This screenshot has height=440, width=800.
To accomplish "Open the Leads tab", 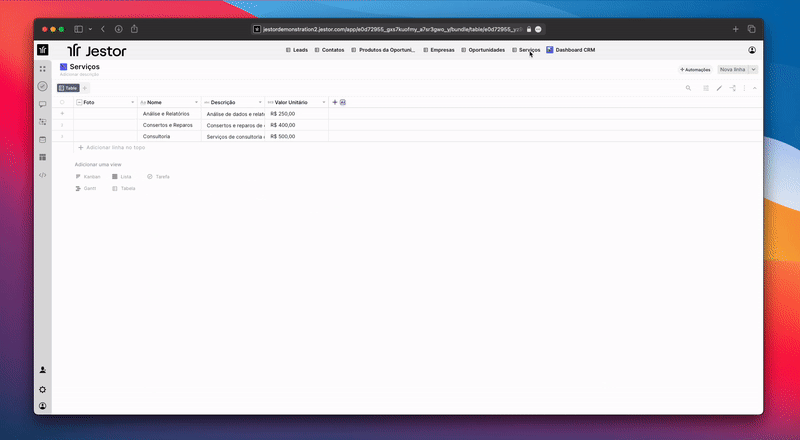I will click(x=297, y=50).
